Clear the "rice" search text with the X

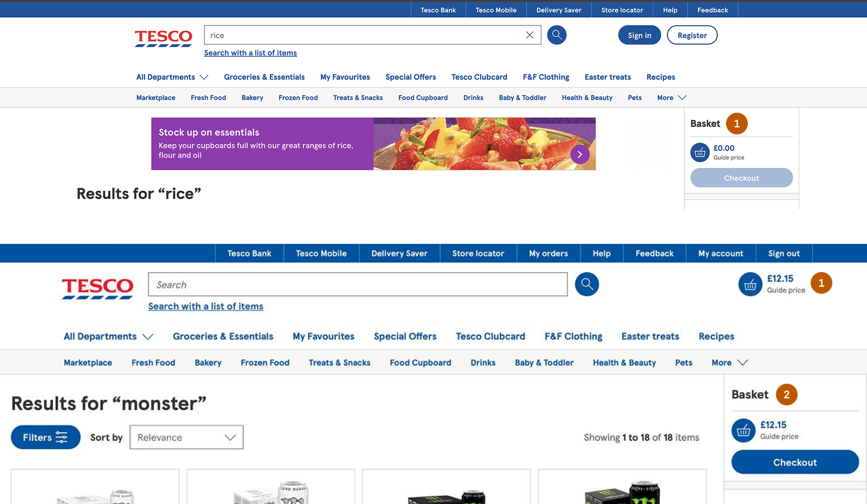point(529,35)
